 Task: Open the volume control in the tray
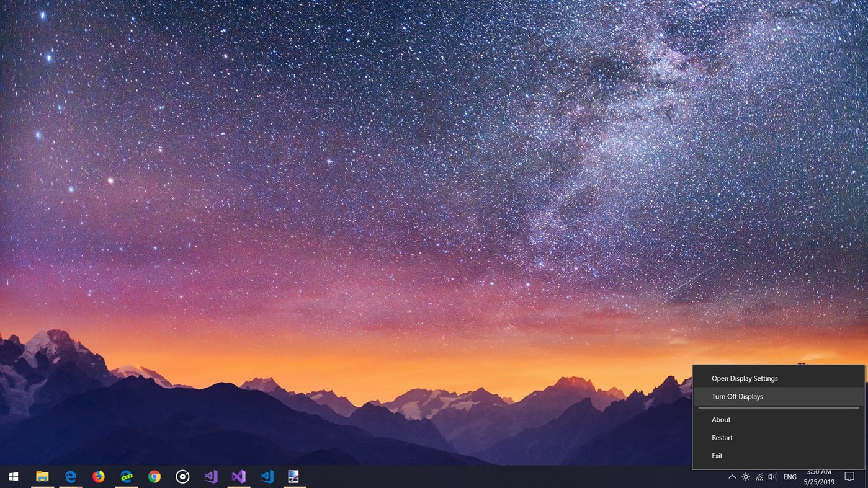pyautogui.click(x=773, y=476)
